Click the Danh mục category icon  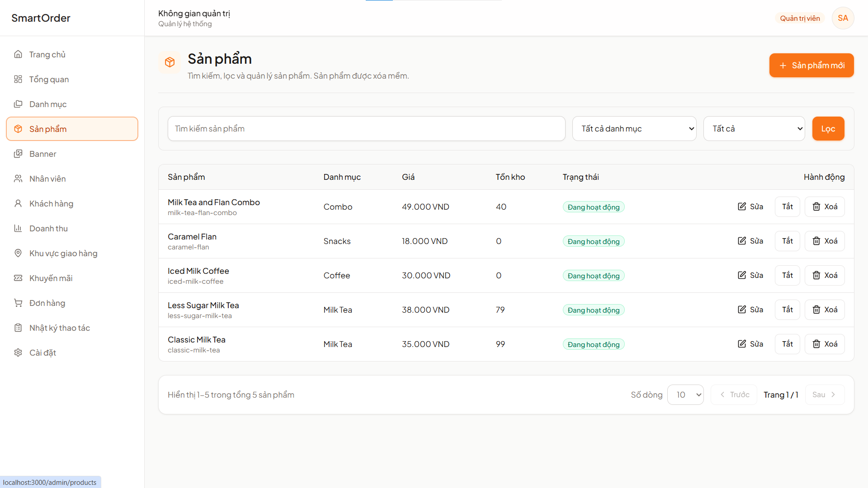pos(18,104)
